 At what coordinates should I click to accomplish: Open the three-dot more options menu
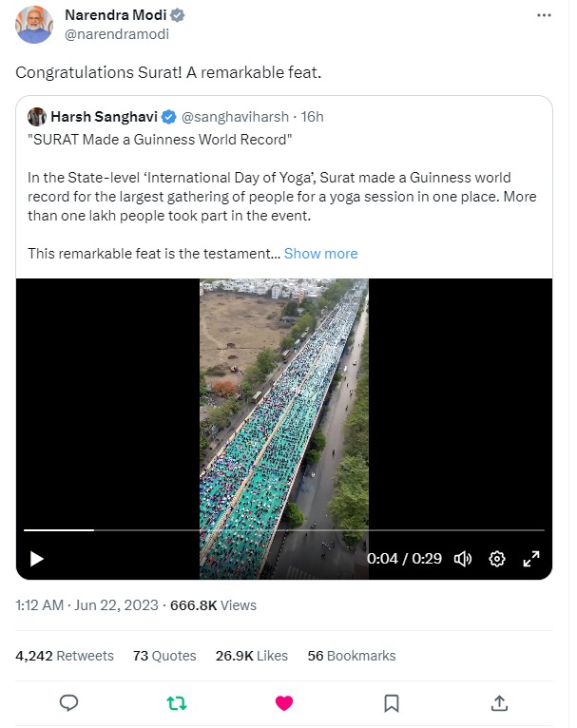point(544,15)
